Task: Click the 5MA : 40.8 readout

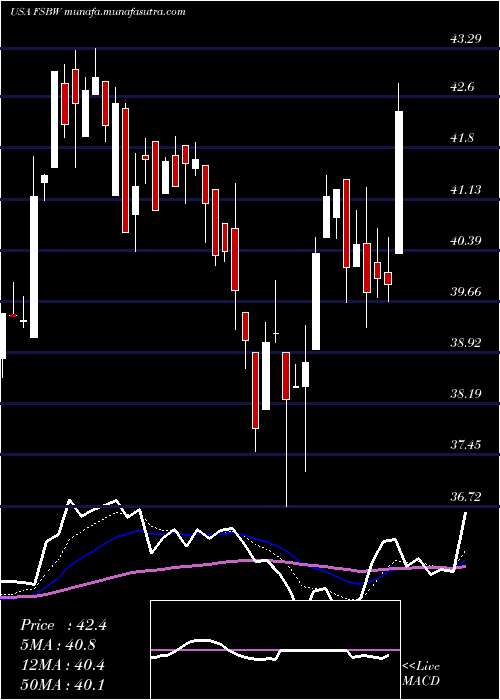Action: point(58,645)
